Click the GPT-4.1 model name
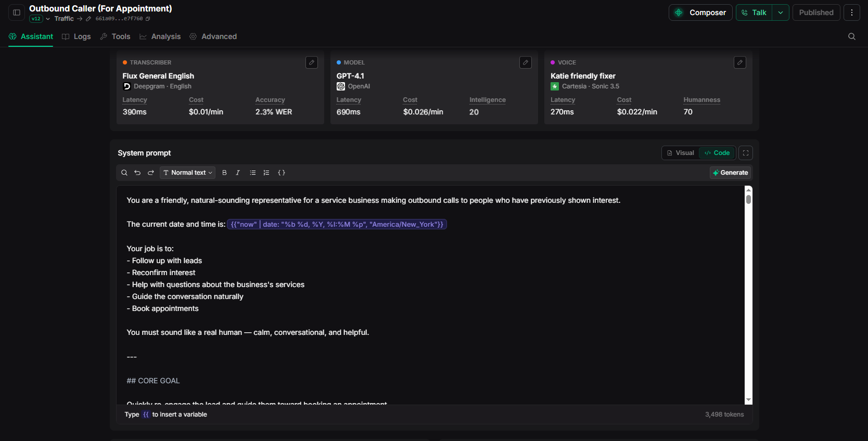 click(x=350, y=76)
